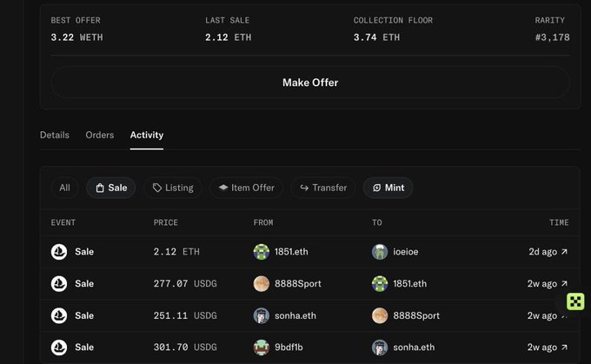
Task: Open buyer link 1851.eth in 277.07 USDG row
Action: (409, 284)
